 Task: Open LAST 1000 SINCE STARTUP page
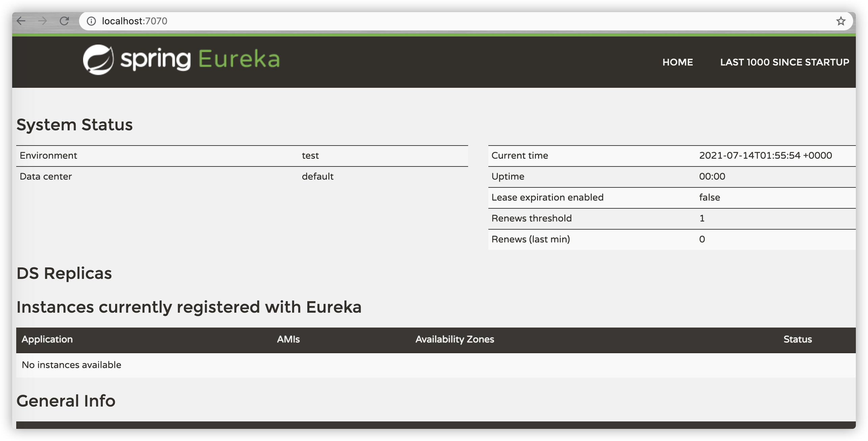pos(785,62)
